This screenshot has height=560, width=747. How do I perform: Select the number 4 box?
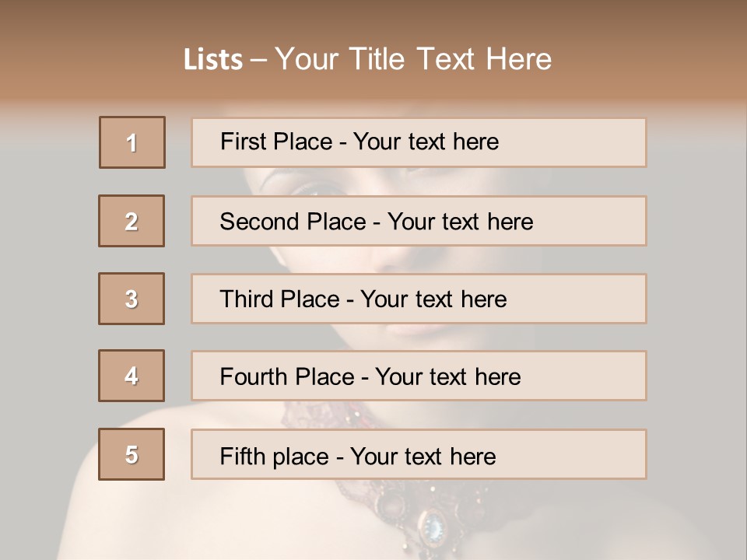click(x=132, y=376)
